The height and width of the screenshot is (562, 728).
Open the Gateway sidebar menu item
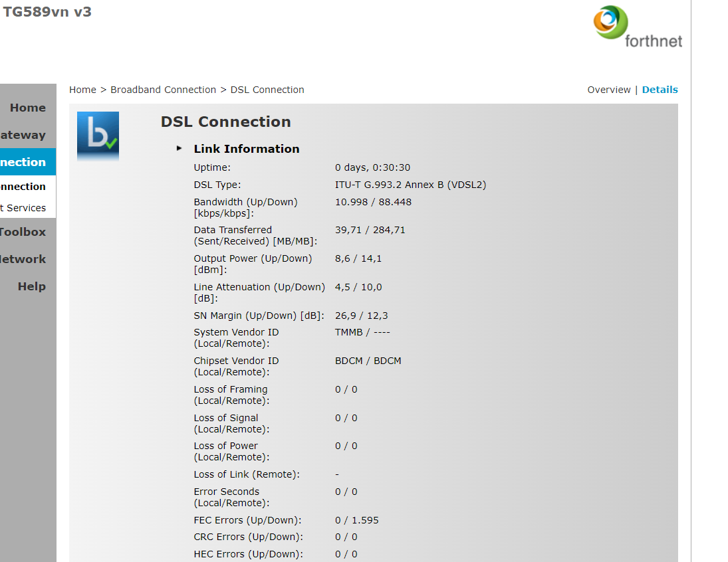(23, 135)
